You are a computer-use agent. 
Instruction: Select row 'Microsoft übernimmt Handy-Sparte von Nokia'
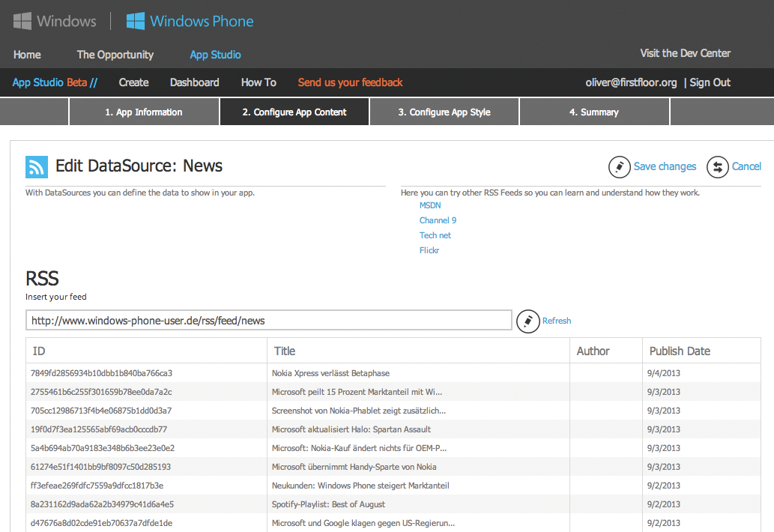coord(393,467)
